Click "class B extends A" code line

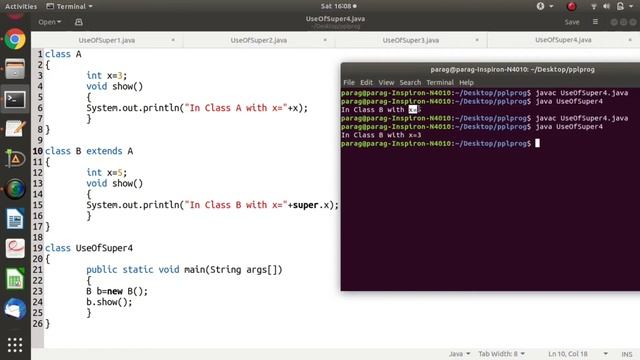pyautogui.click(x=89, y=151)
